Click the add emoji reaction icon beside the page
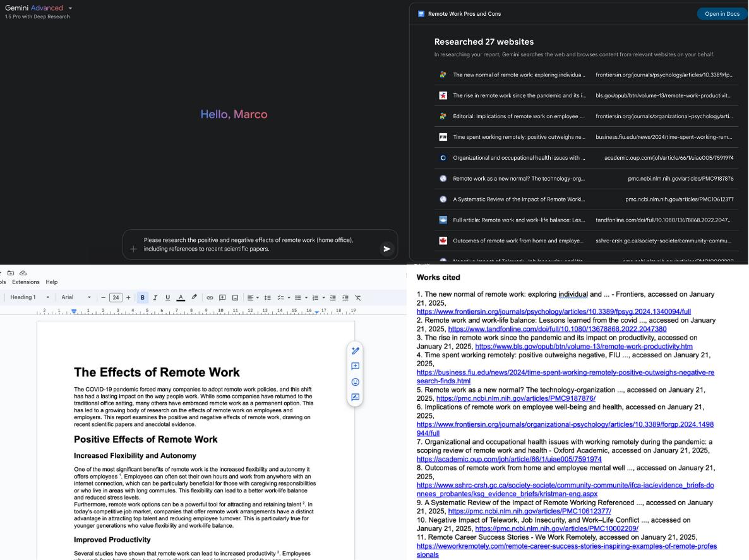This screenshot has width=749, height=560. point(355,382)
